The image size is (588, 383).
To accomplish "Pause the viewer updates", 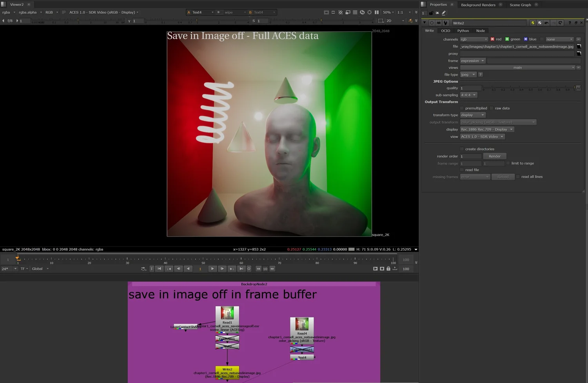I will click(x=377, y=12).
